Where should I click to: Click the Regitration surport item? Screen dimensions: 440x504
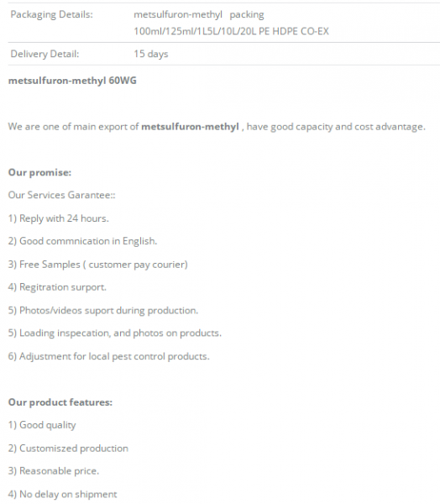[x=57, y=287]
